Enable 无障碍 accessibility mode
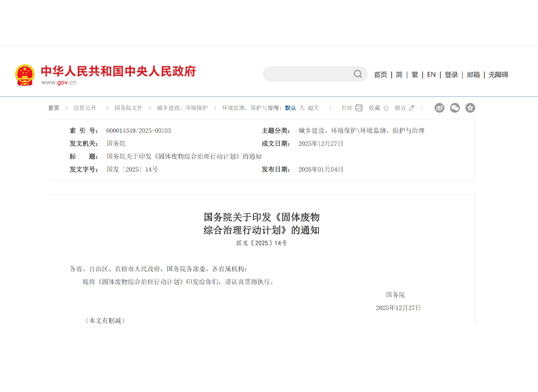 coord(498,75)
